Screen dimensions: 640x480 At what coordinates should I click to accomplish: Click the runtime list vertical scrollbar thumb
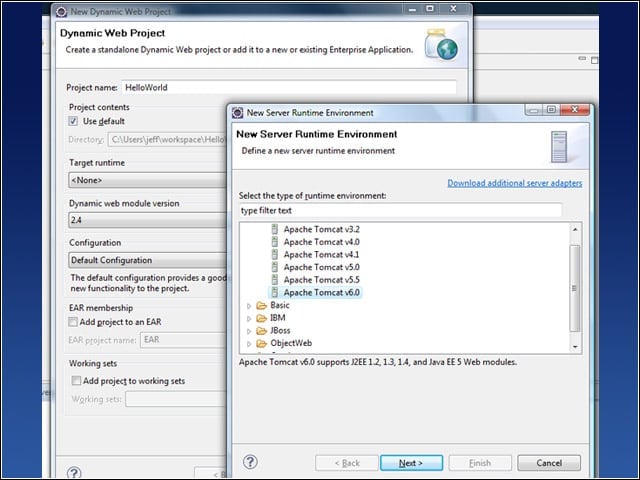[575, 288]
